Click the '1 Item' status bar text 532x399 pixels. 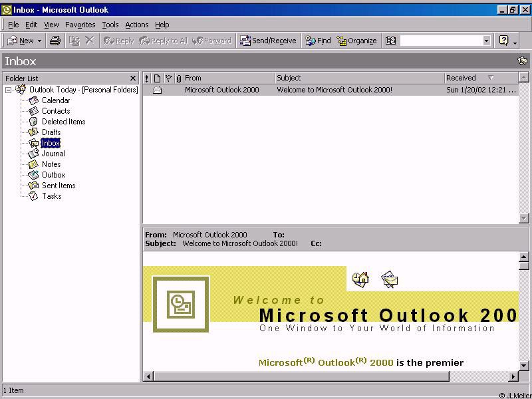[x=13, y=390]
